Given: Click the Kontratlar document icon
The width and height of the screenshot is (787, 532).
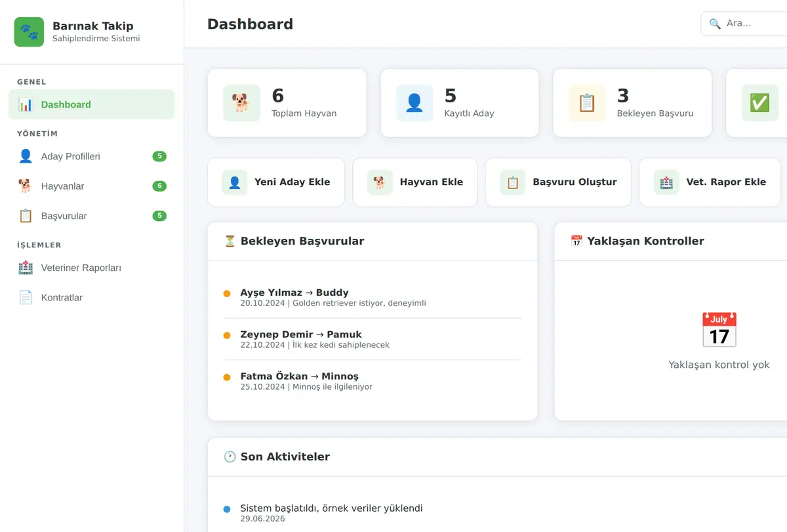Looking at the screenshot, I should pyautogui.click(x=26, y=297).
